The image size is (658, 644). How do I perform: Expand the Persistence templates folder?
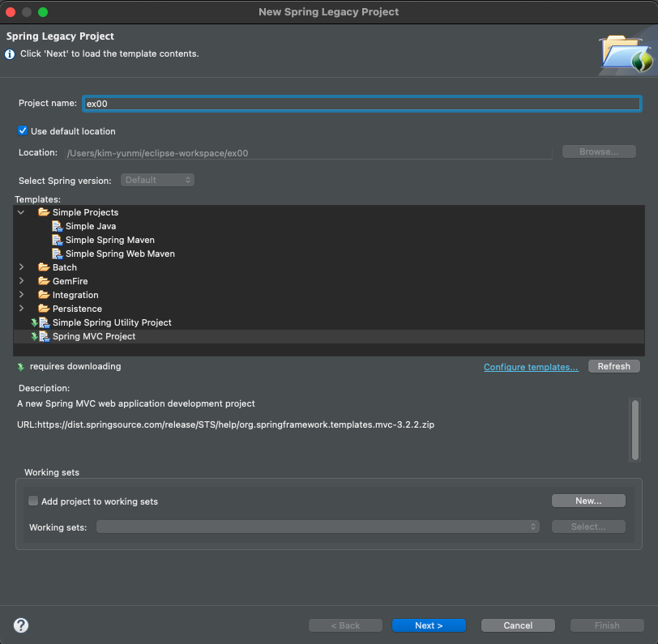click(x=21, y=309)
